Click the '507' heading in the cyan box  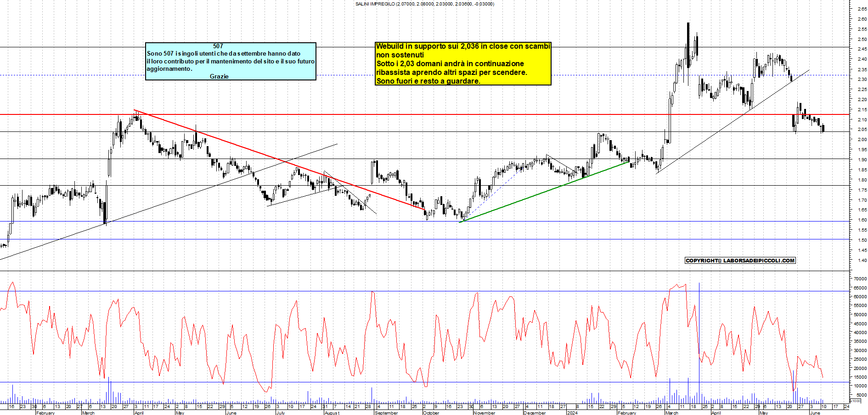pyautogui.click(x=218, y=46)
